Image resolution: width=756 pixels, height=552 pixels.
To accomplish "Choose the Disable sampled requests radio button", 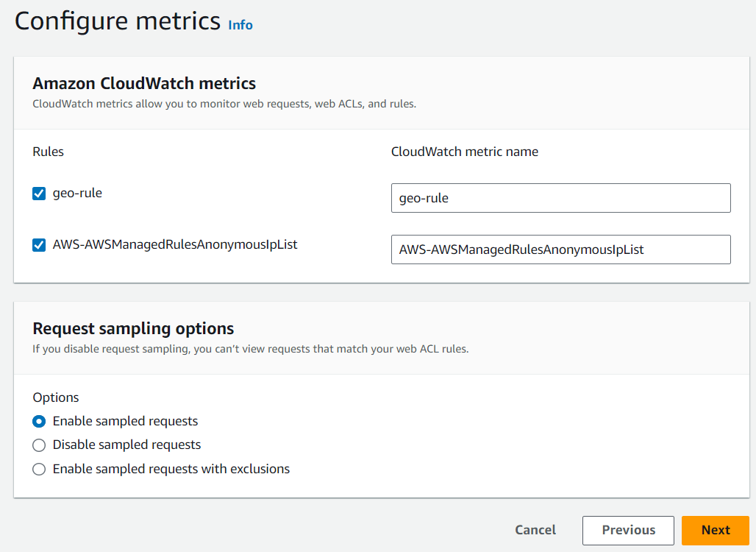I will [x=40, y=445].
